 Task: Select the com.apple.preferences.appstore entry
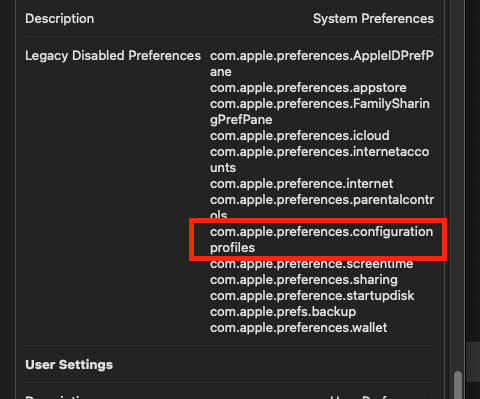click(308, 88)
